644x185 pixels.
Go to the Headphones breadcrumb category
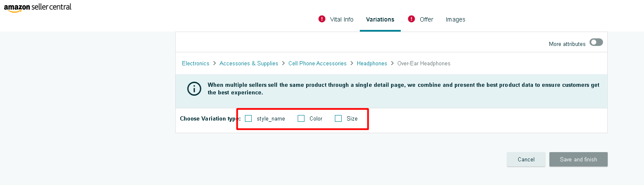coord(372,63)
